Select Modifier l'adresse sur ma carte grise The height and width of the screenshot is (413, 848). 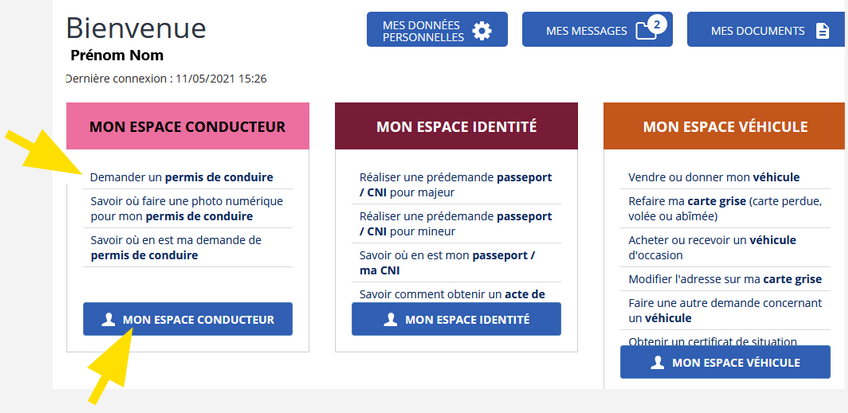tap(725, 279)
